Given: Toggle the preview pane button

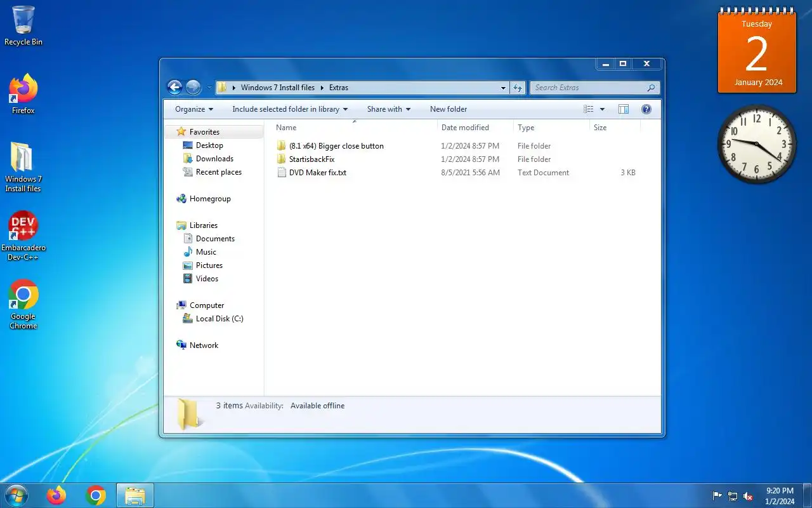Looking at the screenshot, I should tap(624, 109).
